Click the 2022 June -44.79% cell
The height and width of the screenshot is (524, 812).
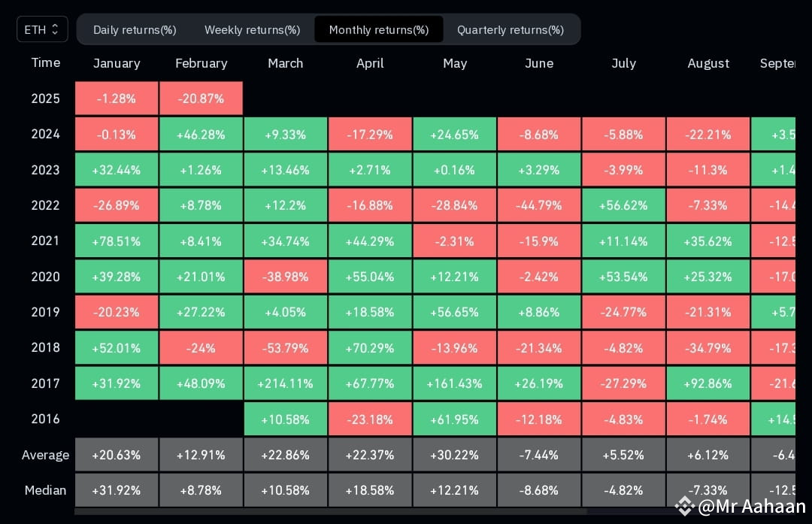(539, 205)
